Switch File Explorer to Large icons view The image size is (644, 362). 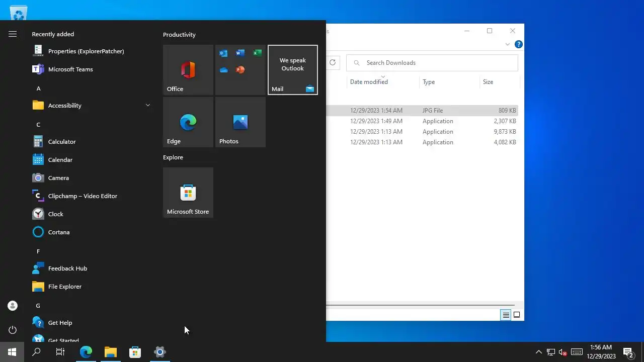coord(517,315)
